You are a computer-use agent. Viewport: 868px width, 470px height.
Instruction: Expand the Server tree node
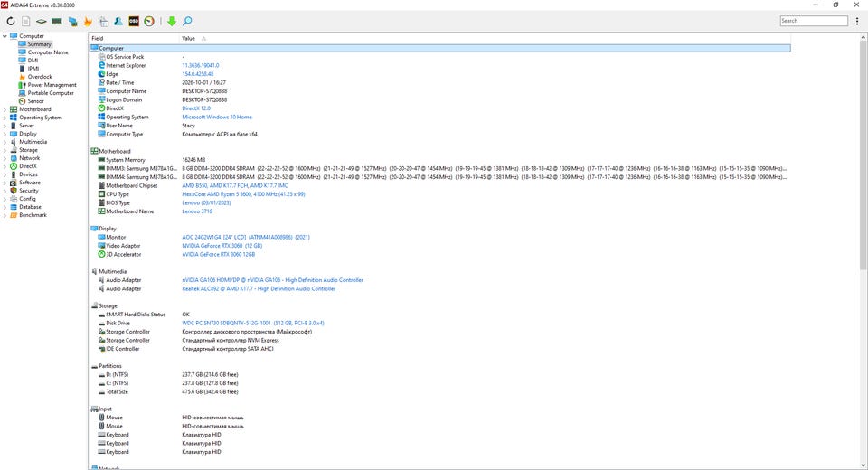[x=5, y=126]
